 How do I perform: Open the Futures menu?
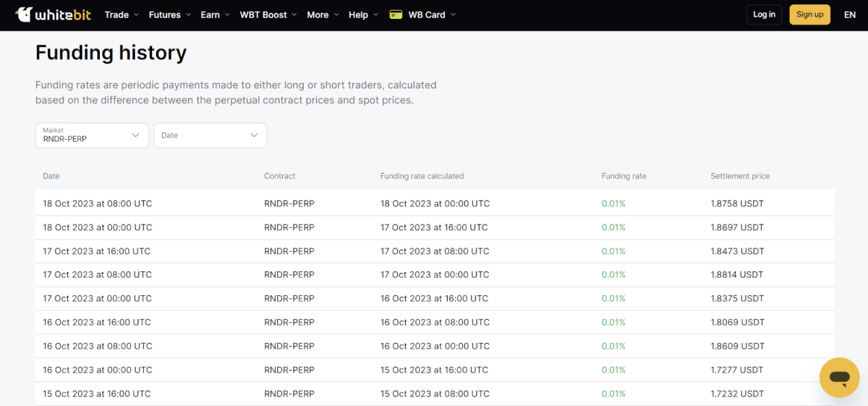click(170, 14)
